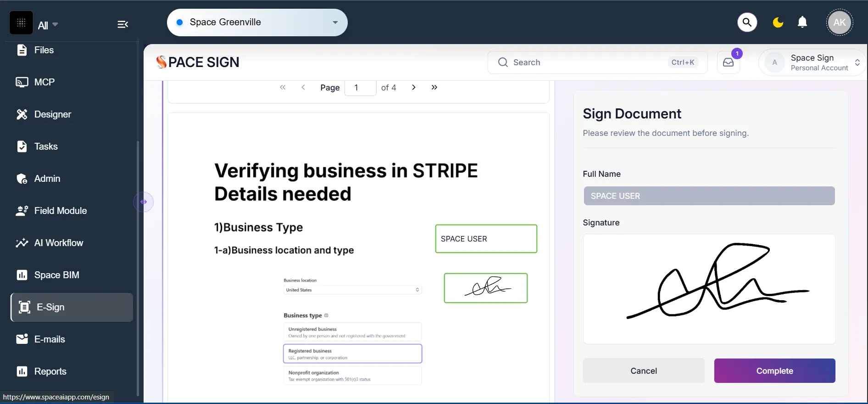The width and height of the screenshot is (868, 404).
Task: Click the Admin shield icon
Action: (22, 179)
